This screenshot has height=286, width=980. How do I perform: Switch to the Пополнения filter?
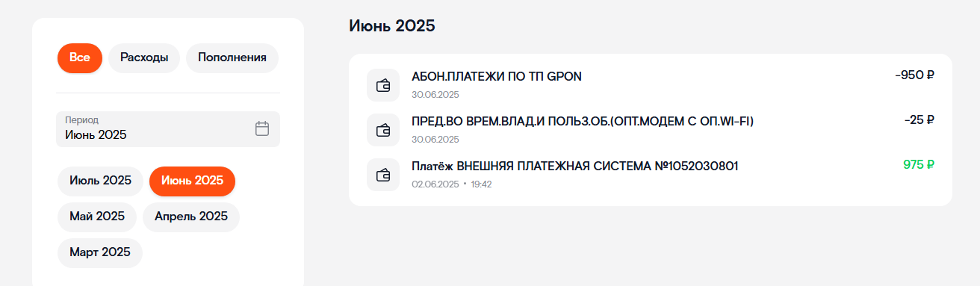[x=232, y=58]
